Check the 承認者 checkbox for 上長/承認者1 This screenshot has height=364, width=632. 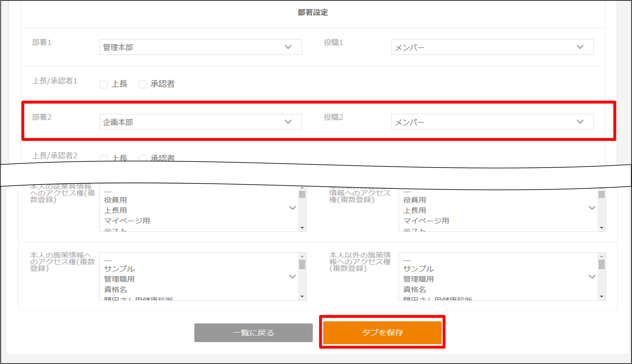click(143, 84)
